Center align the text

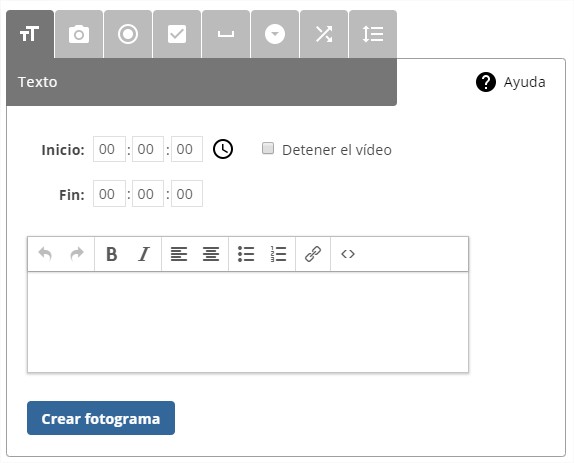click(211, 254)
